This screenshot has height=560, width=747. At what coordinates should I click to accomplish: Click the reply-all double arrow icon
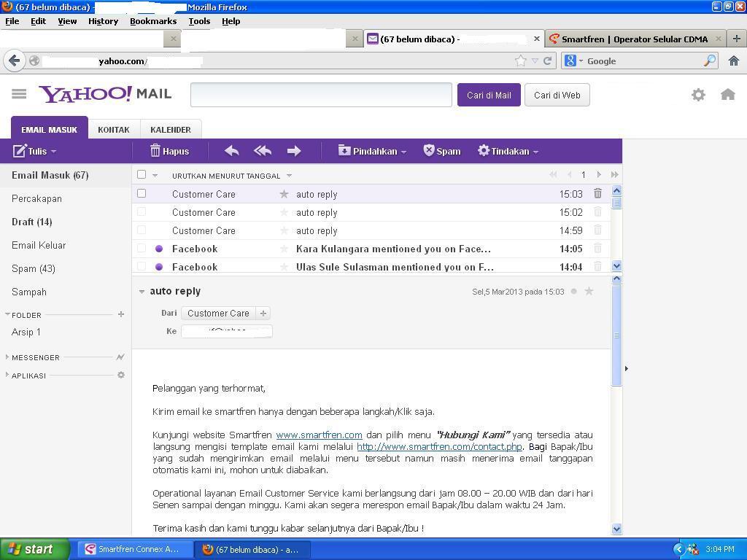click(263, 151)
